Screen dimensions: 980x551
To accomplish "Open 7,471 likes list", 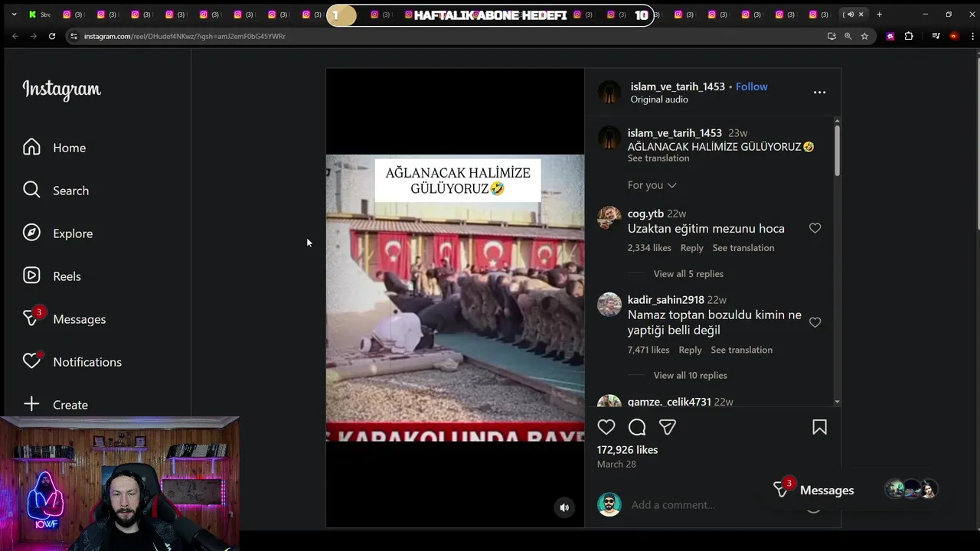I will click(648, 350).
